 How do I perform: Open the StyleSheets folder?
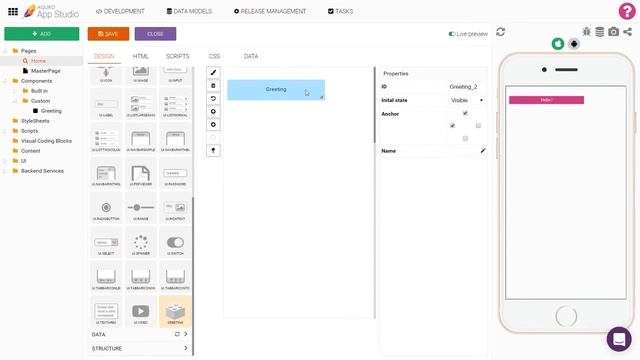click(35, 121)
